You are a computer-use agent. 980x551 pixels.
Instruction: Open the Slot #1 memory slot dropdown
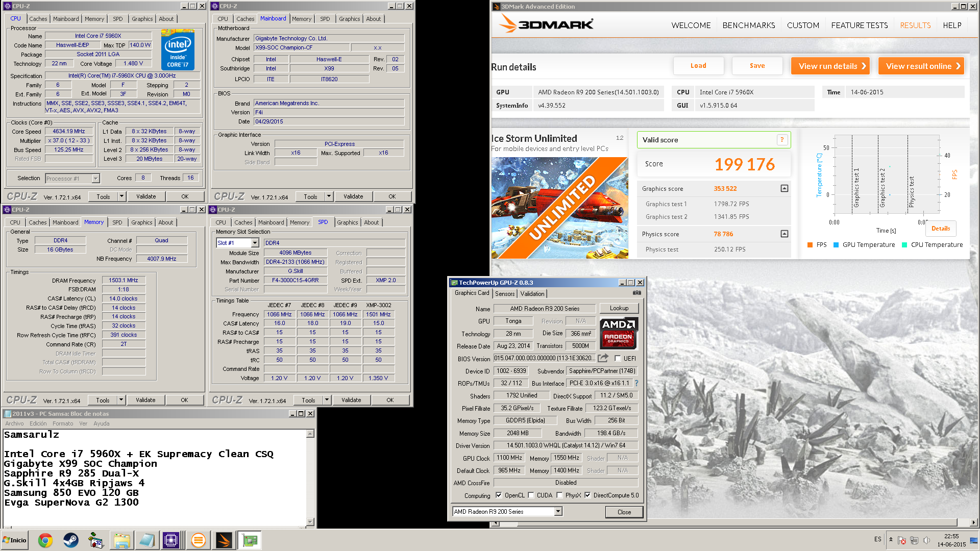coord(255,243)
